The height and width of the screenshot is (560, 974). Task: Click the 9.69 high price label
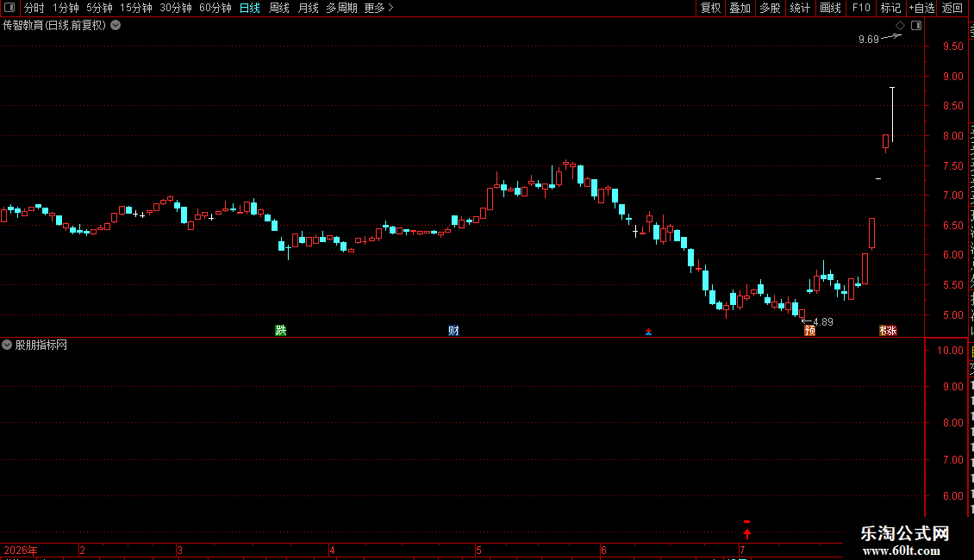(x=868, y=39)
